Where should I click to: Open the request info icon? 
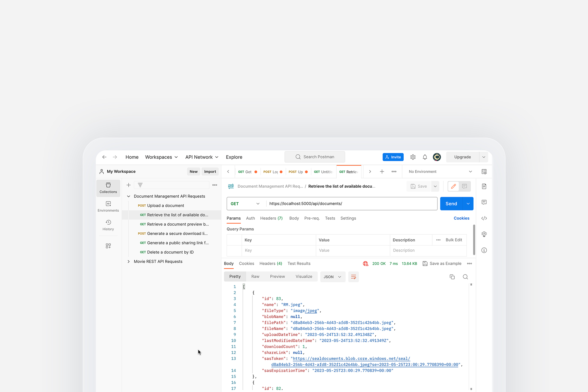[x=484, y=250]
